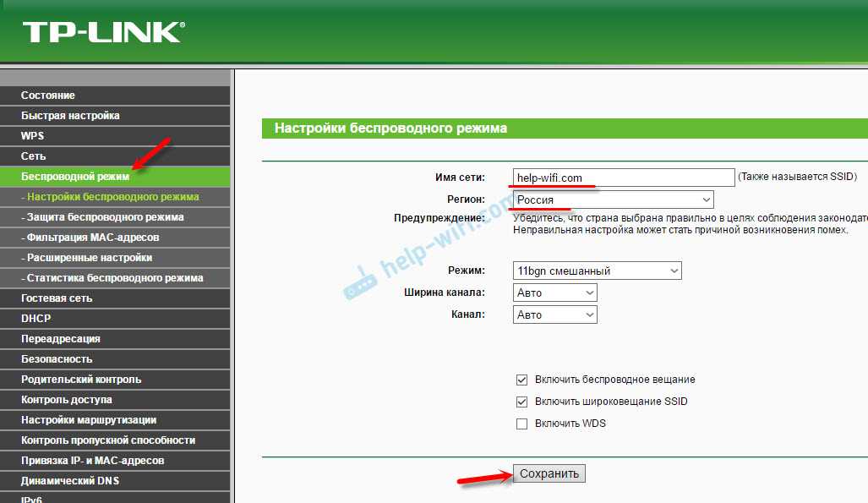The width and height of the screenshot is (868, 503).
Task: Select Динамический DNS menu item
Action: pos(70,481)
